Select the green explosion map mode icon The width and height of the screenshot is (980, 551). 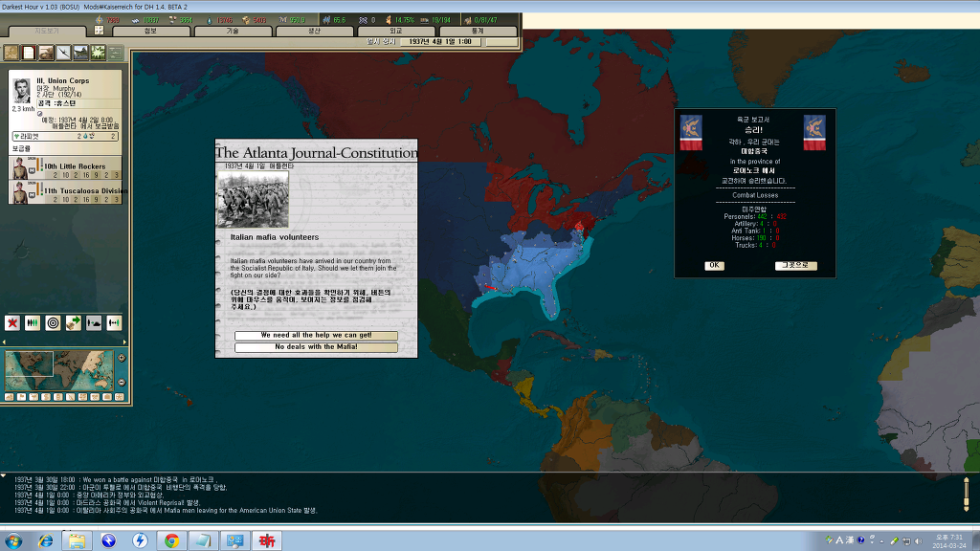point(99,53)
